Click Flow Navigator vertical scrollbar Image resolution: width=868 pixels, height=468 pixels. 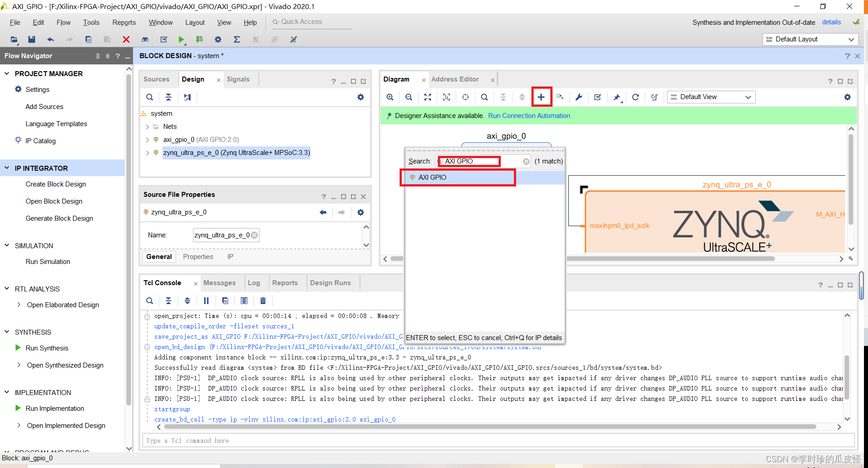129,239
